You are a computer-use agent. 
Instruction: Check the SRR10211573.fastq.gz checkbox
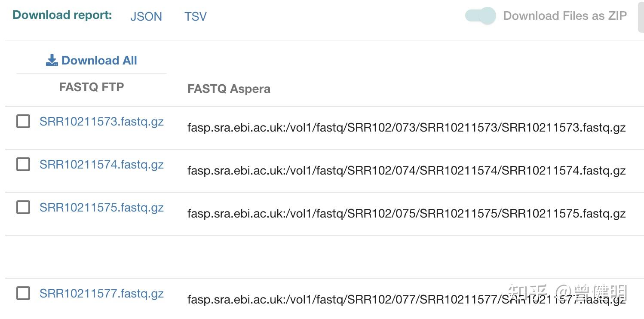[23, 122]
